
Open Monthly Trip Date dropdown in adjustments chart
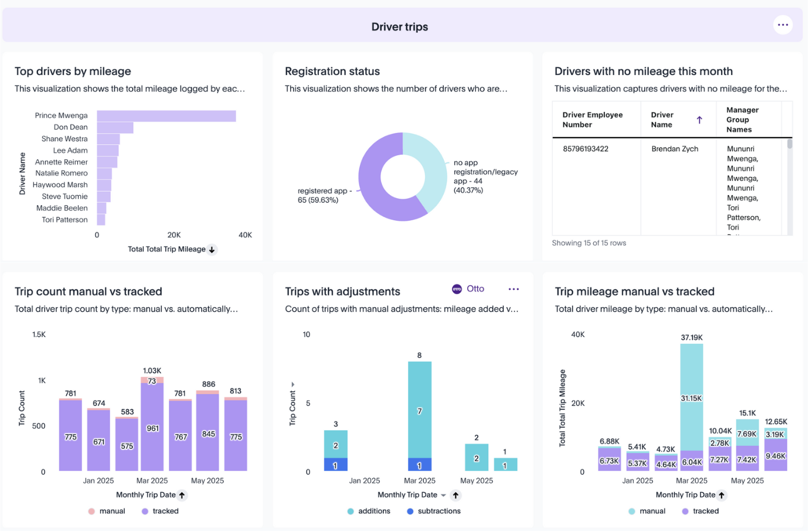point(443,495)
